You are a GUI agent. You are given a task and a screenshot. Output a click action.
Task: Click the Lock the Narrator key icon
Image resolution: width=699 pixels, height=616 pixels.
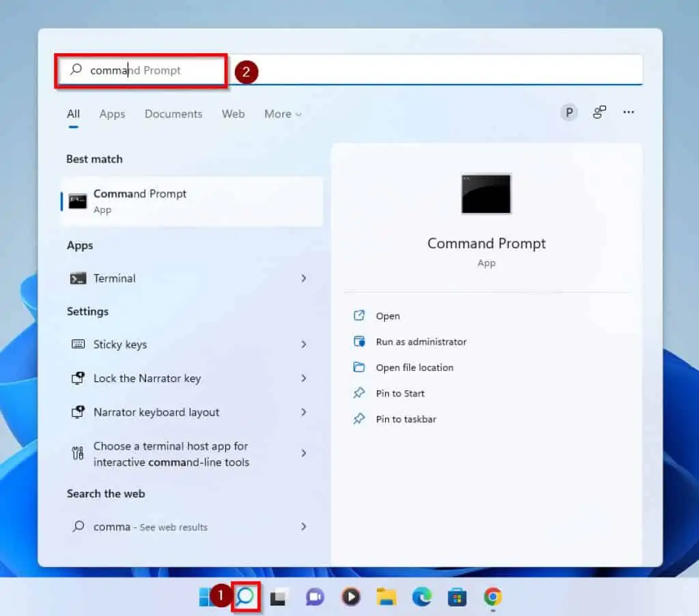pyautogui.click(x=78, y=378)
